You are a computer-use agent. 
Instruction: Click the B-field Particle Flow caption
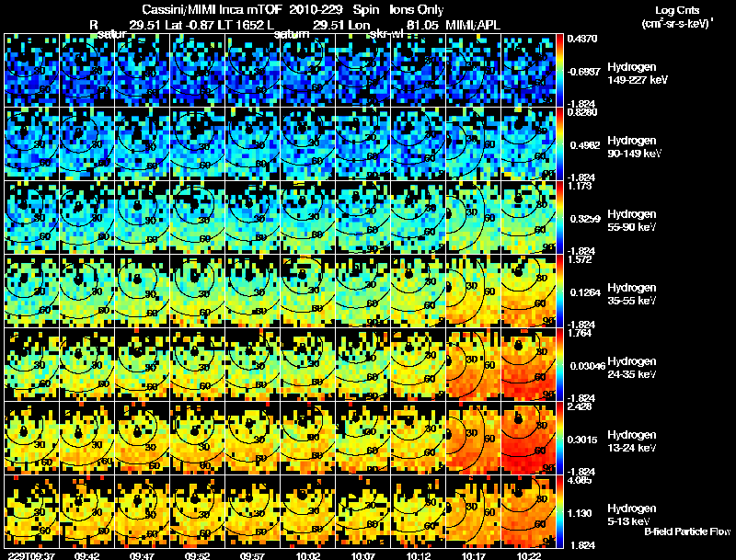pos(687,531)
